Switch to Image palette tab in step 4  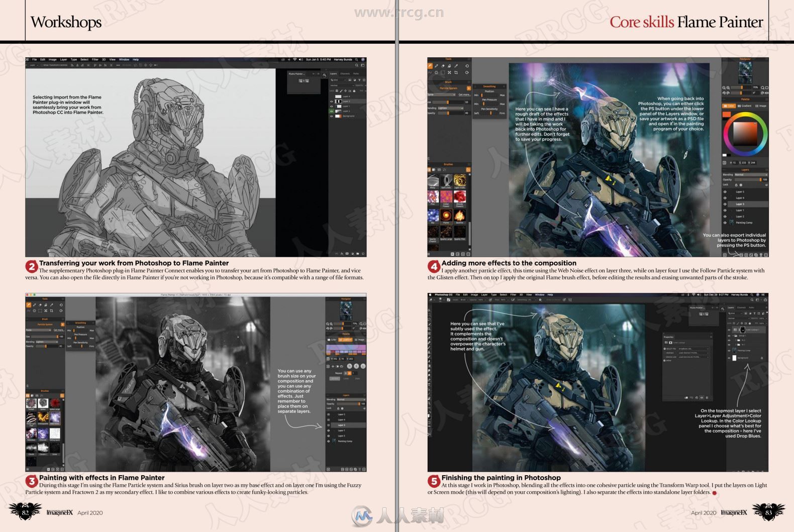point(761,106)
